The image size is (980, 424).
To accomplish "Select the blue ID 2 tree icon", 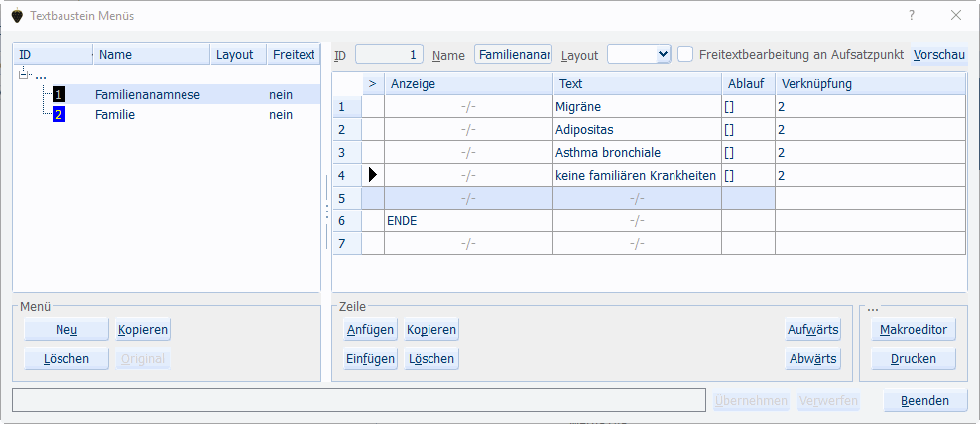I will click(x=60, y=115).
